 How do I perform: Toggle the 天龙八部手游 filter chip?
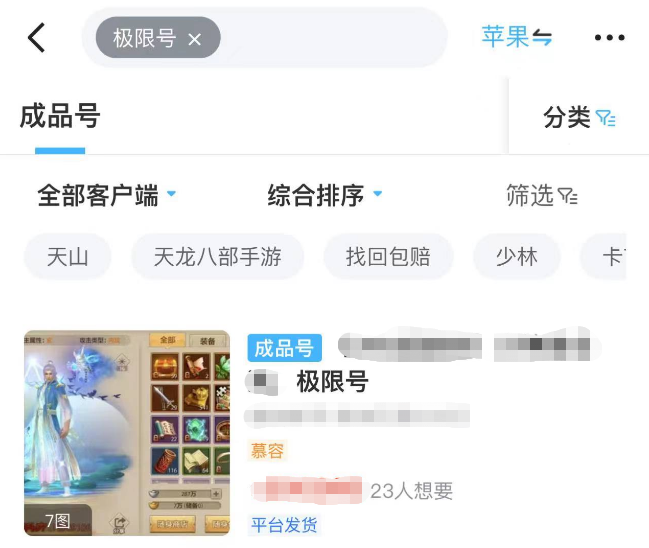pyautogui.click(x=218, y=257)
